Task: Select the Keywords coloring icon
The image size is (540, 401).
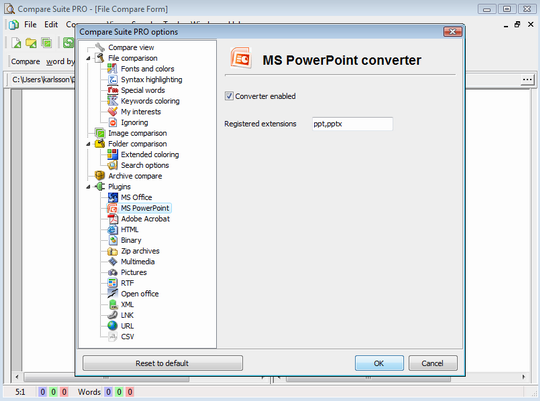Action: (112, 101)
